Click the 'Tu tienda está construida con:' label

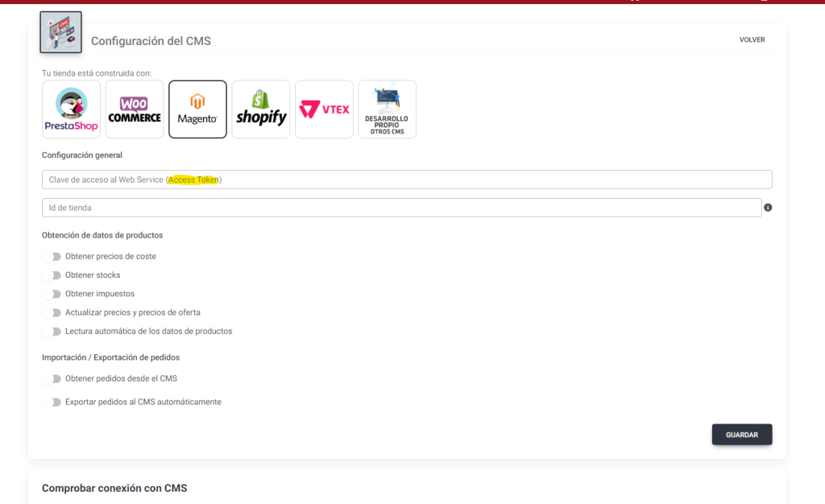coord(97,73)
